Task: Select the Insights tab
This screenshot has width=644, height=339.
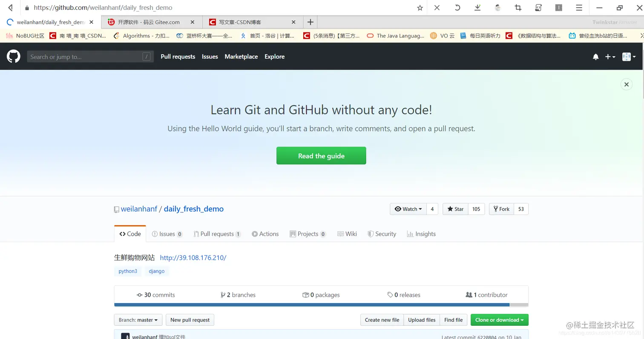Action: [421, 234]
